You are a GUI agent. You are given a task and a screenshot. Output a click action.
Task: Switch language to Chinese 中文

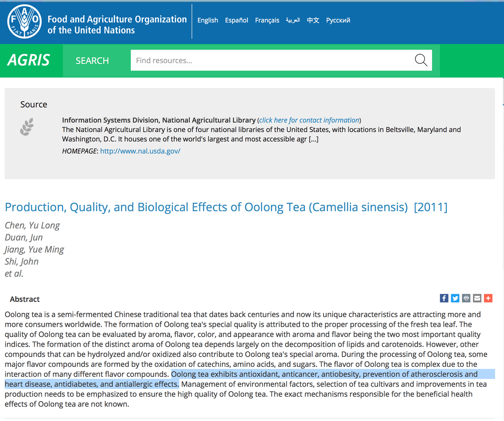(313, 20)
